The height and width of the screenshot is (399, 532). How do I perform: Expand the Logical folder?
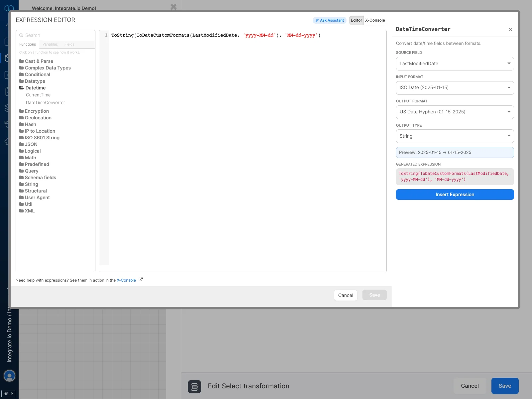coord(30,151)
